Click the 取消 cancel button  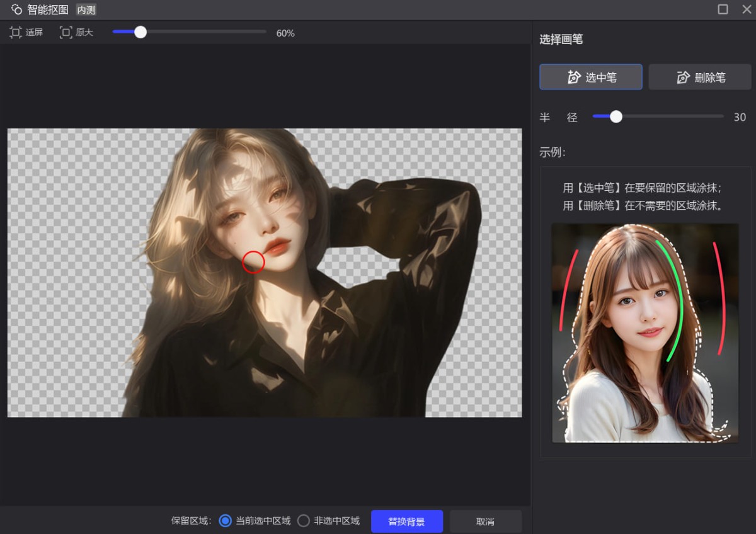coord(486,521)
